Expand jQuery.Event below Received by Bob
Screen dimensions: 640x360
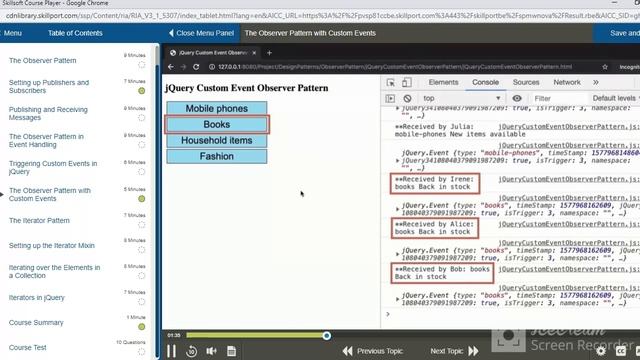click(x=398, y=299)
